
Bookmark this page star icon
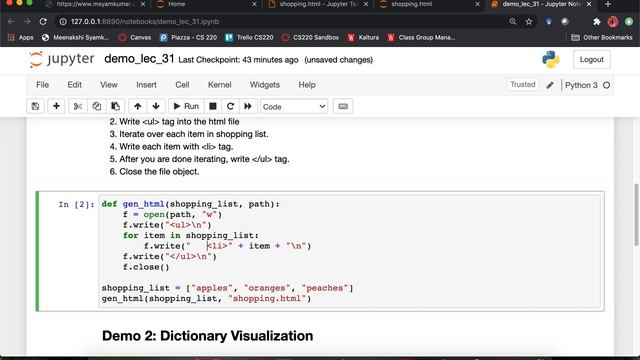(529, 22)
